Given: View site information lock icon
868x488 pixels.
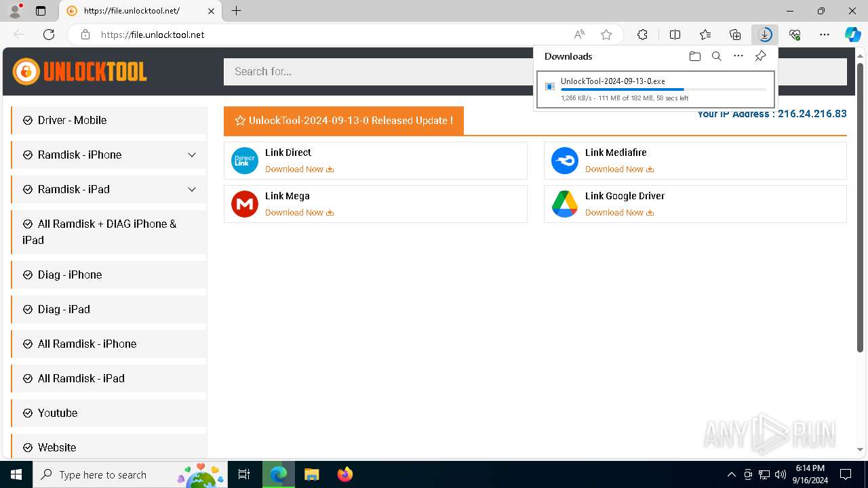Looking at the screenshot, I should click(85, 35).
